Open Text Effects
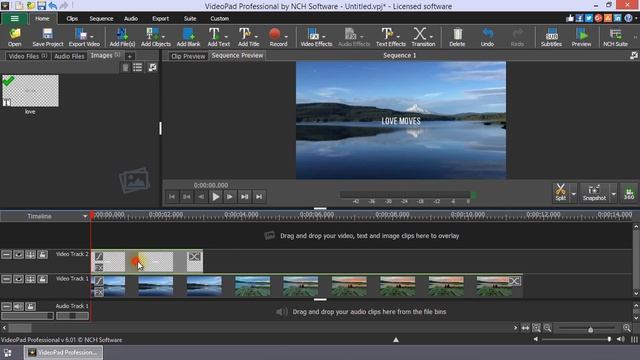This screenshot has height=360, width=640. 391,37
